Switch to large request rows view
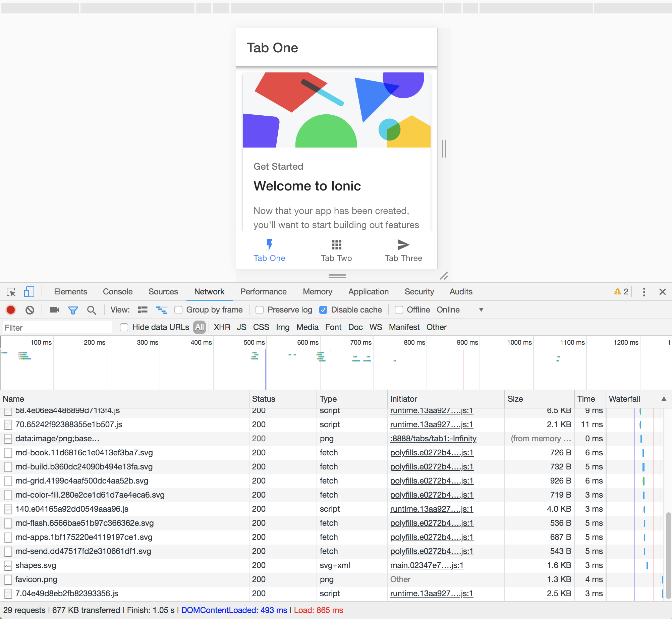The height and width of the screenshot is (619, 672). pos(143,310)
